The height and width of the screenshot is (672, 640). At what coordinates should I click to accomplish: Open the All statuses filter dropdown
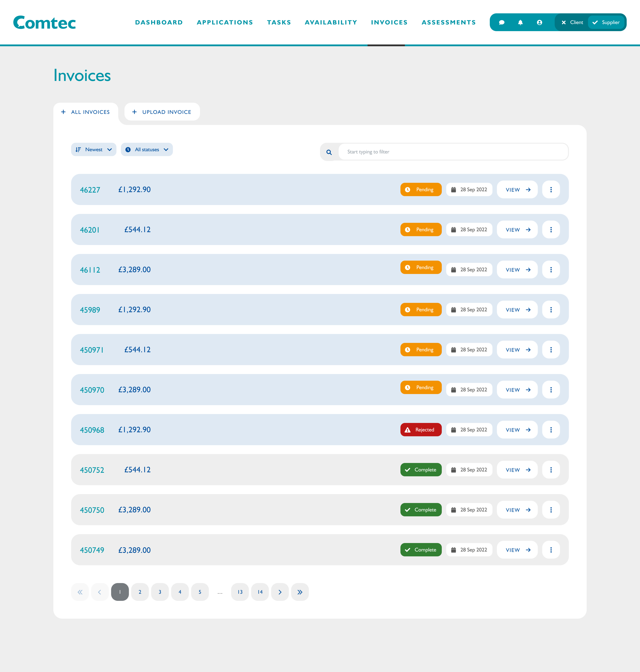[147, 149]
